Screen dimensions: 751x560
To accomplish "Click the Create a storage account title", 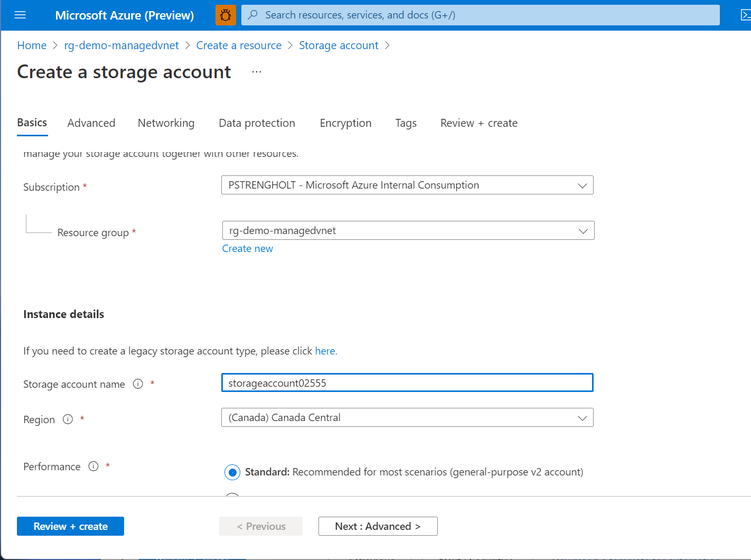I will coord(124,72).
